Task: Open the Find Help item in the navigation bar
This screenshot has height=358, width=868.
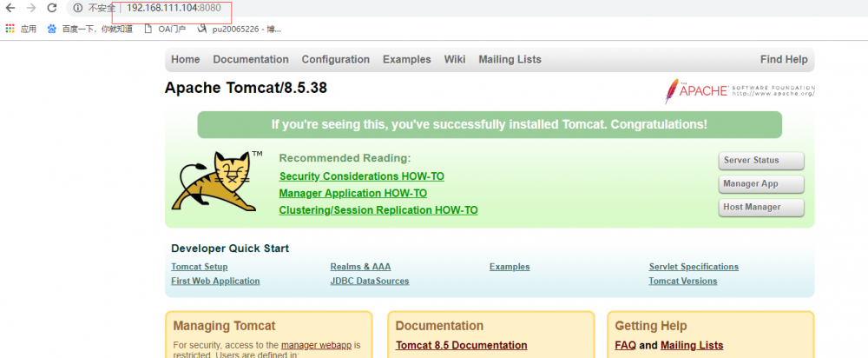Action: click(784, 60)
